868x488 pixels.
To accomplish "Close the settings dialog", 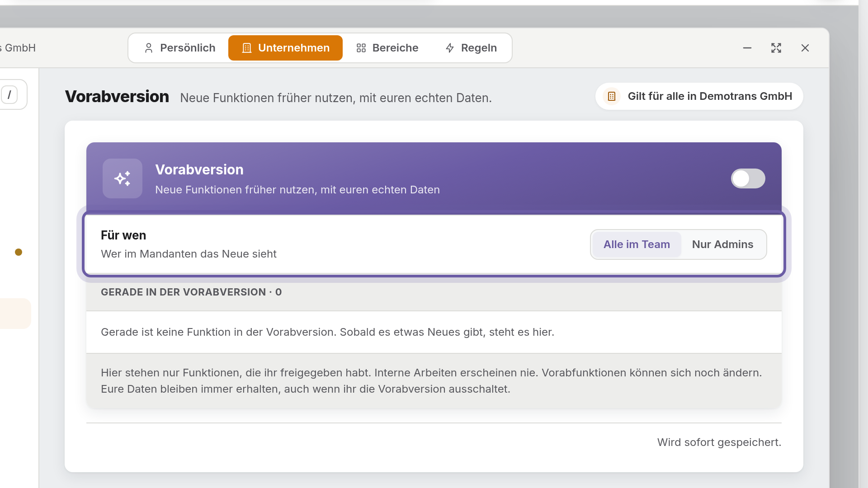I will pyautogui.click(x=805, y=48).
